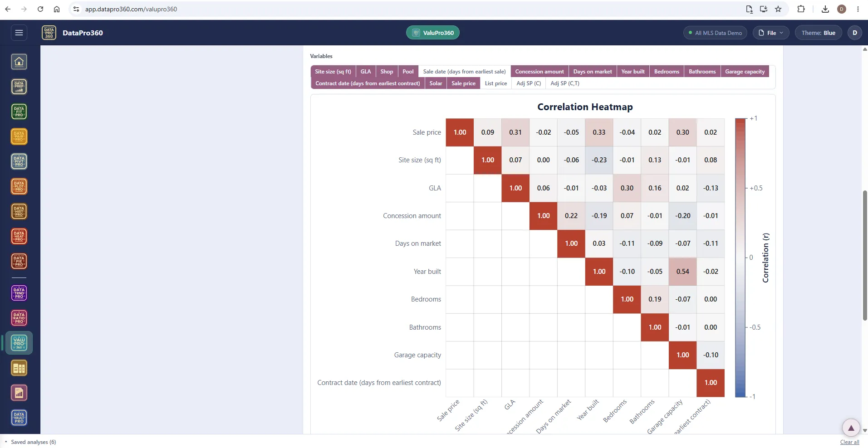Image resolution: width=868 pixels, height=448 pixels.
Task: Click the vertical page scrollbar thumb
Action: pyautogui.click(x=865, y=256)
